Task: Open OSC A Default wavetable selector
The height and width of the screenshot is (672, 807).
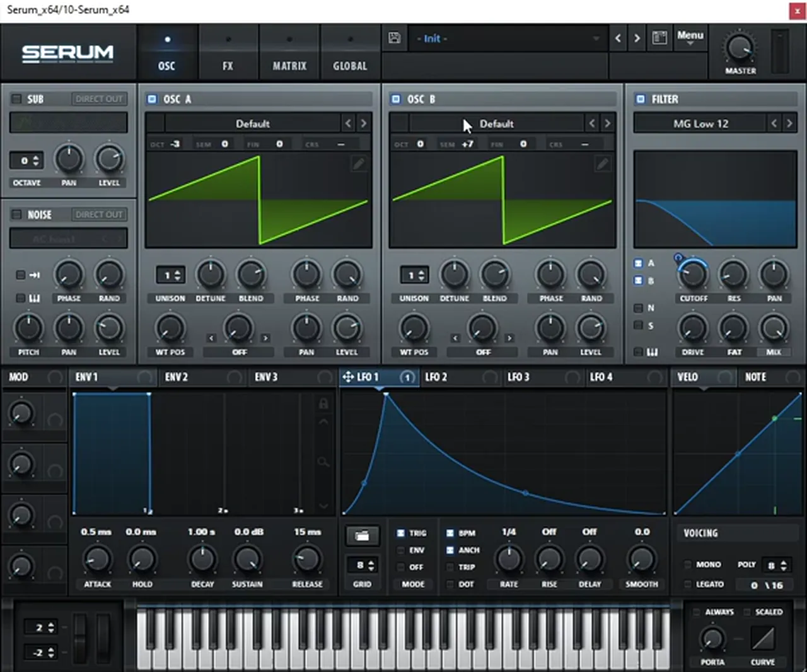Action: 253,124
